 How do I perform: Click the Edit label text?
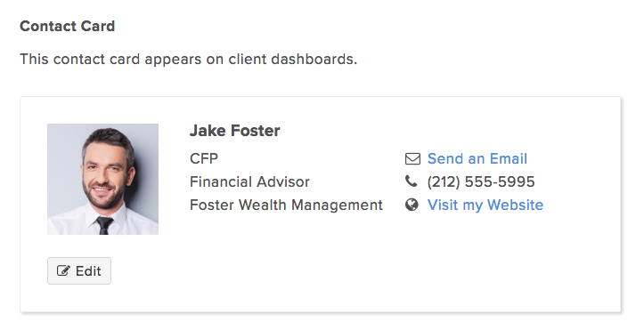click(x=88, y=271)
